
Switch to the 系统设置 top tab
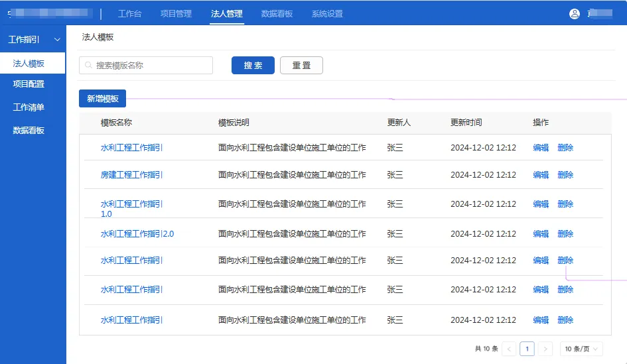[x=327, y=13]
